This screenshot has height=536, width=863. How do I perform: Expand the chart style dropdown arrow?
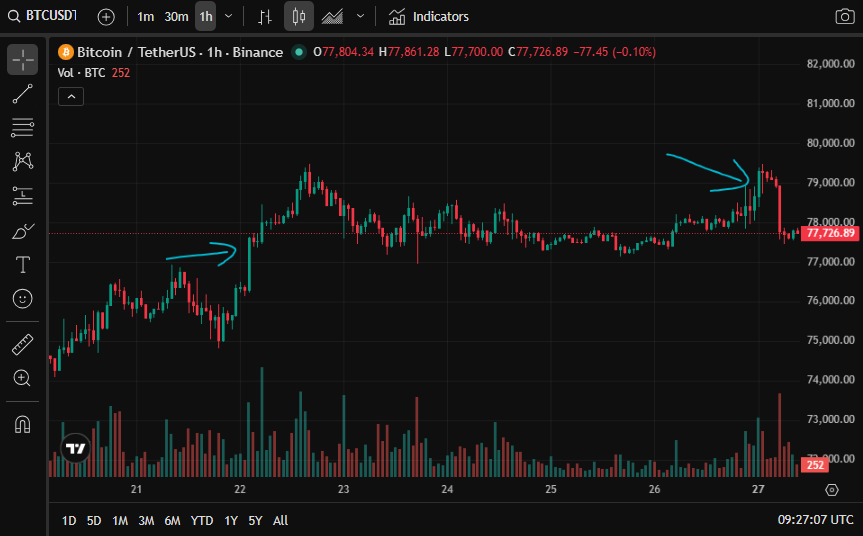click(361, 17)
